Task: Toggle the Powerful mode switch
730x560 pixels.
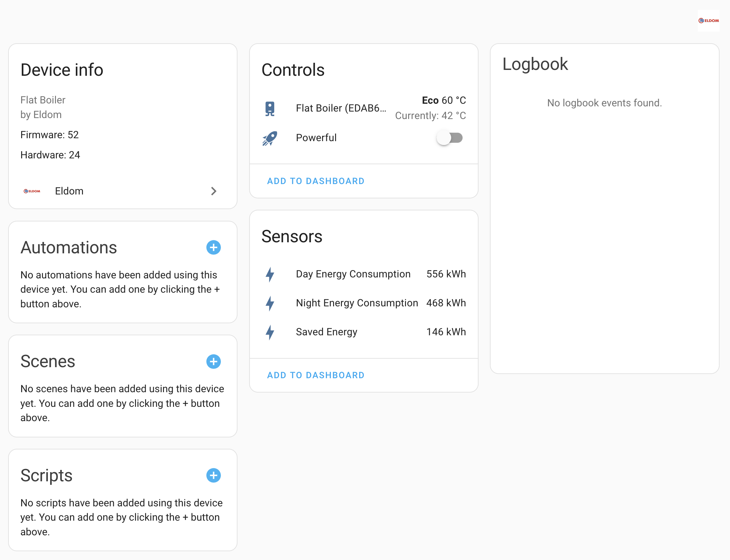Action: point(450,138)
